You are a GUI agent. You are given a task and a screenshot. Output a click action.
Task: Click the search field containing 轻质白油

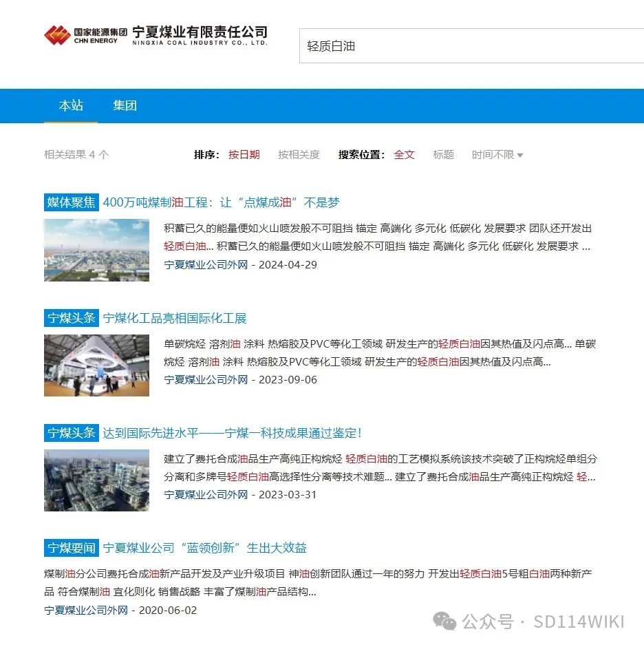471,46
